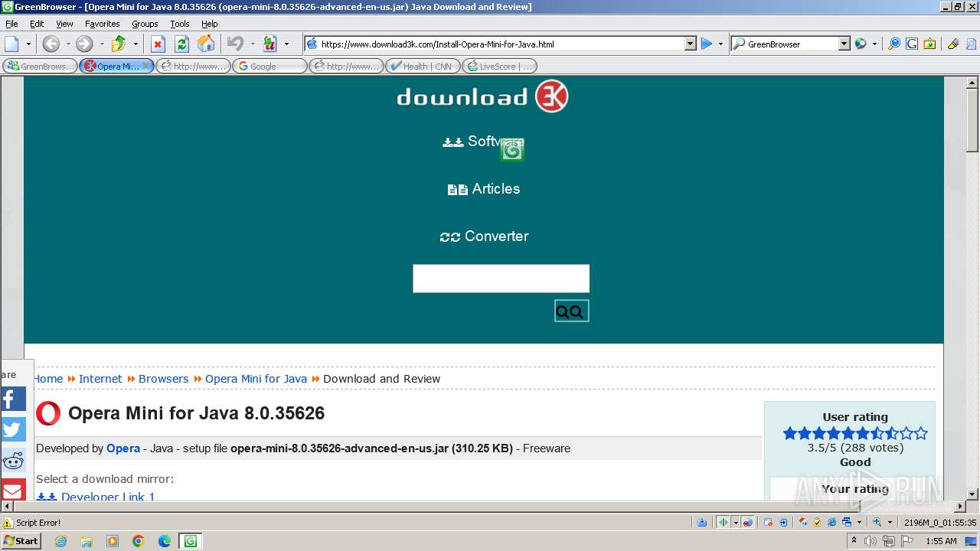Close the Opera Mini tab
The height and width of the screenshot is (551, 980).
(x=146, y=66)
